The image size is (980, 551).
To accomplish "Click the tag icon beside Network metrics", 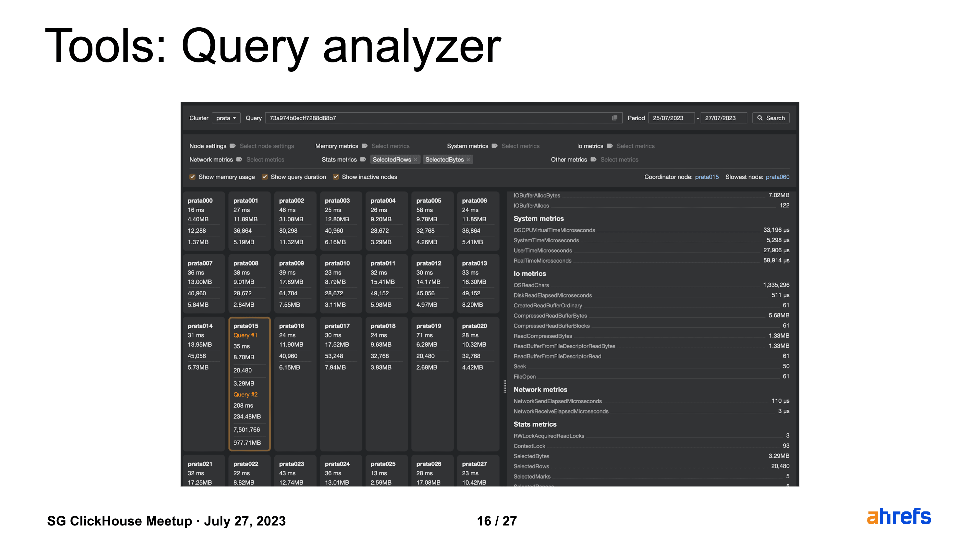I will [x=239, y=160].
